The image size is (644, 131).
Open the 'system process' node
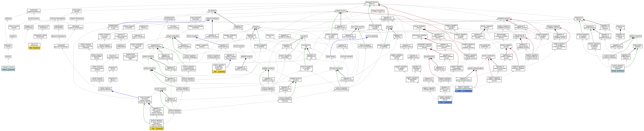click(x=34, y=19)
